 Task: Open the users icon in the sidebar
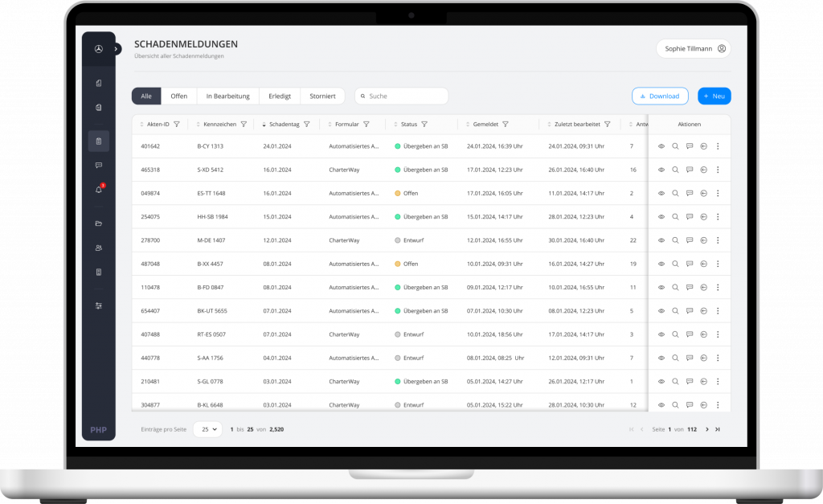pos(99,248)
